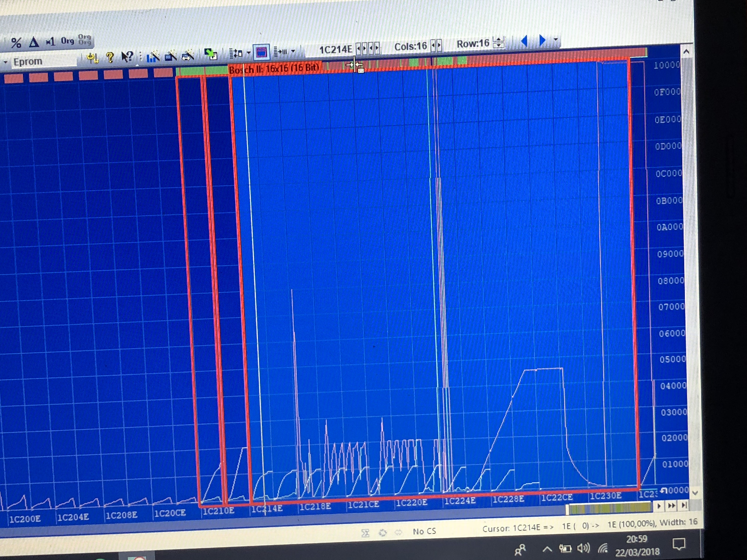Decrease columns with Cols:16 left arrow
The image size is (747, 560).
pos(433,45)
